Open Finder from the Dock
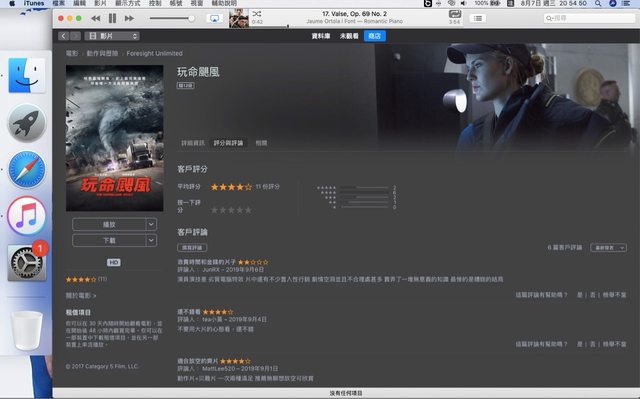This screenshot has width=640, height=399. 27,75
